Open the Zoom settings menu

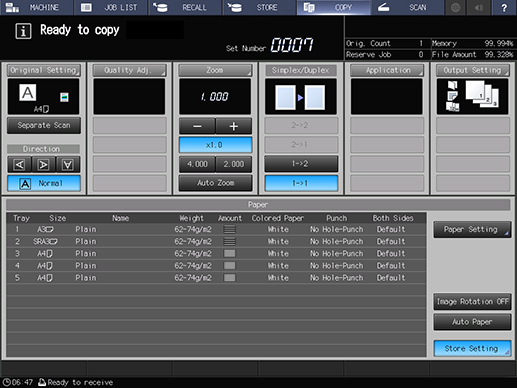tap(215, 70)
